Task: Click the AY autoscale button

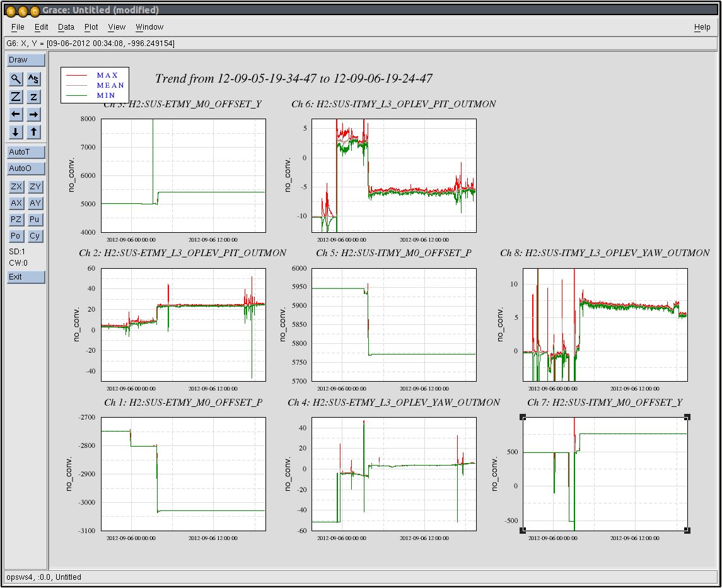Action: tap(35, 203)
